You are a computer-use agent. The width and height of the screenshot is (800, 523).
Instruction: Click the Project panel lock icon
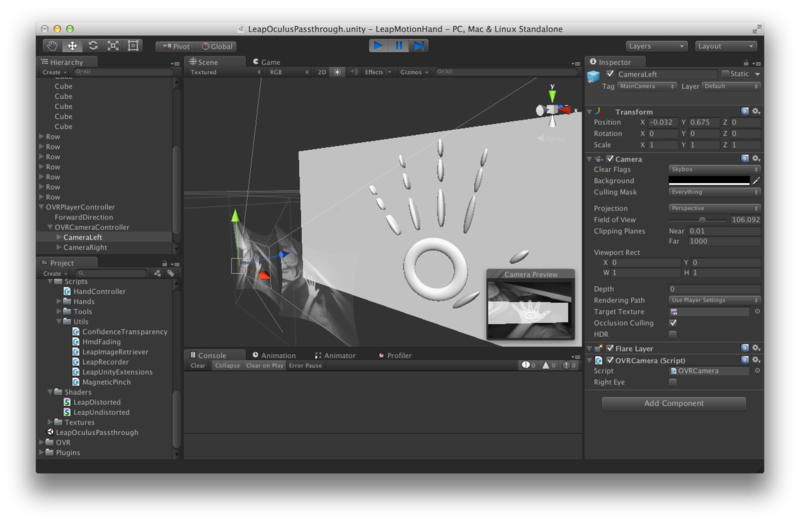coord(164,263)
